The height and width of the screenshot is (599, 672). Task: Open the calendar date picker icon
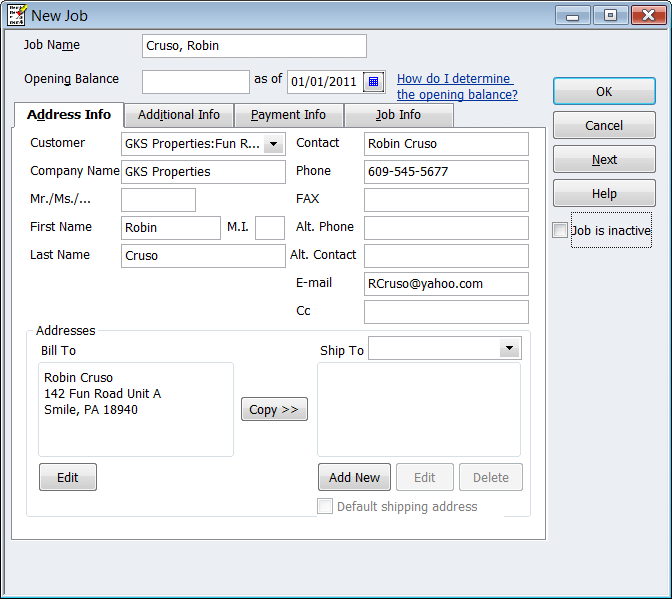pyautogui.click(x=373, y=81)
